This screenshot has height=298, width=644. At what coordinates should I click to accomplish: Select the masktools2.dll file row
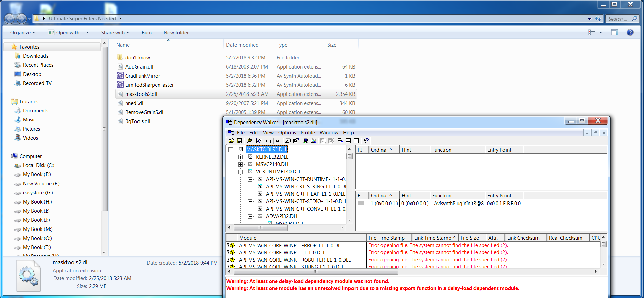click(x=236, y=94)
